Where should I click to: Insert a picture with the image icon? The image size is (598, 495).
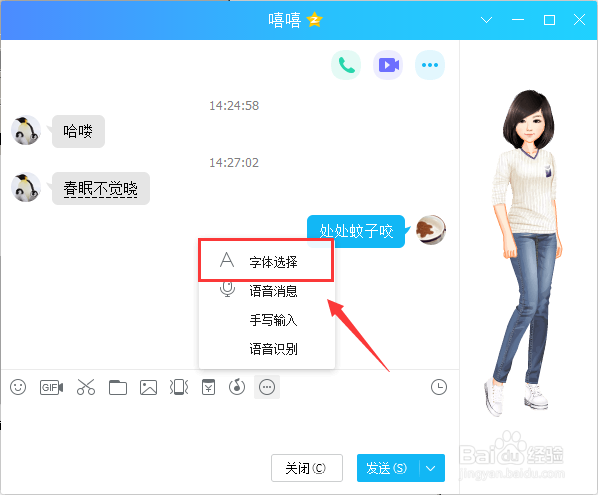click(x=148, y=387)
